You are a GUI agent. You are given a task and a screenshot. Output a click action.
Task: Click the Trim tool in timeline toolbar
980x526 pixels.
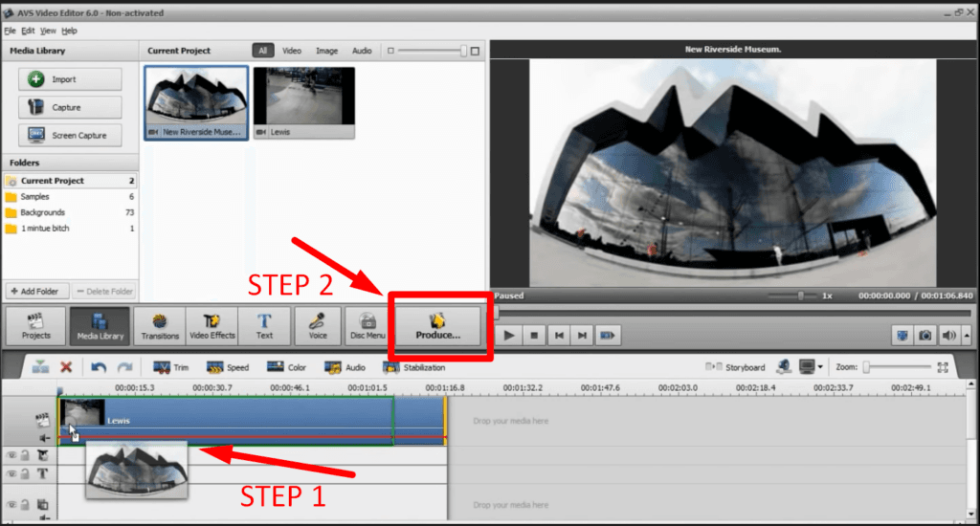point(170,367)
